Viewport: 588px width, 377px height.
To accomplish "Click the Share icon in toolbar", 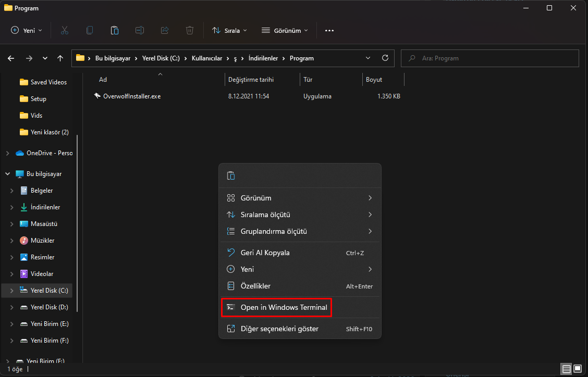I will pos(165,30).
